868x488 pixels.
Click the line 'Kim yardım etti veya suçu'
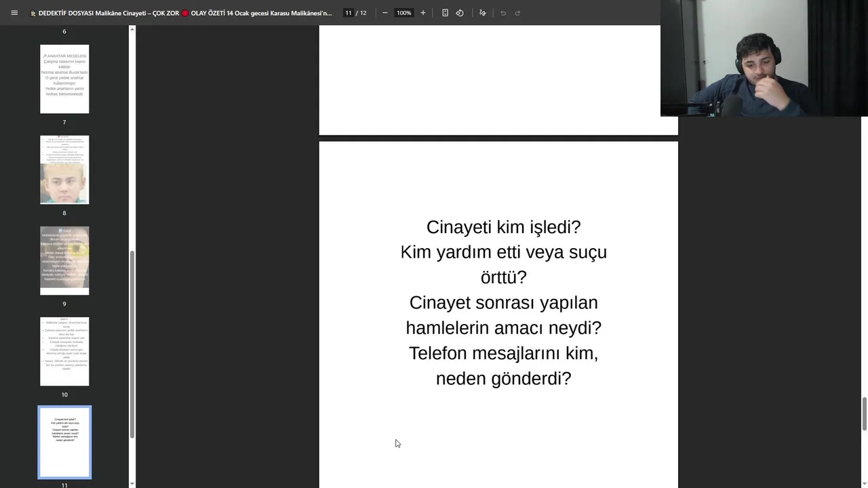(503, 252)
